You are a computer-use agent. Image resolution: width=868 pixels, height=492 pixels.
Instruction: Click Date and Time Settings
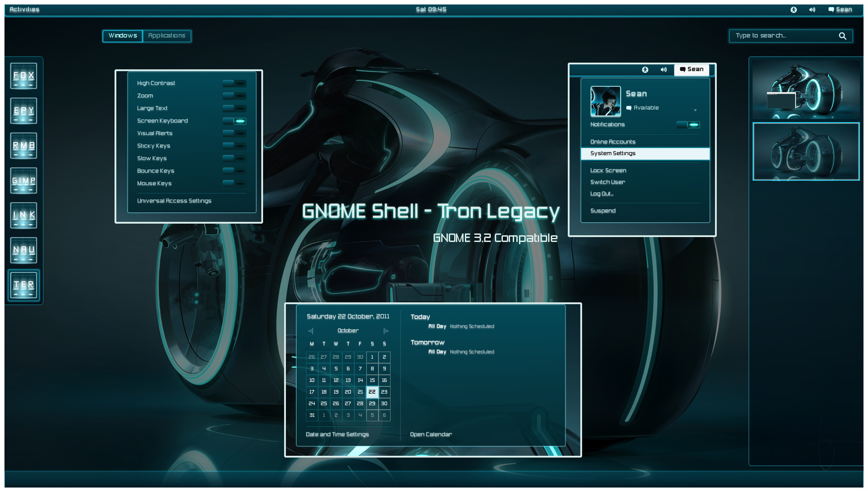337,434
